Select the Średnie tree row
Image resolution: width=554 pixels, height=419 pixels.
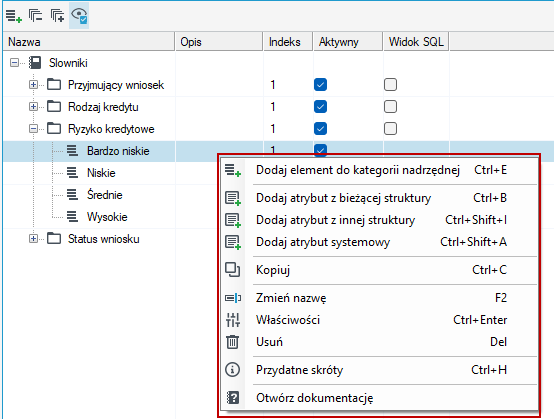pyautogui.click(x=105, y=195)
